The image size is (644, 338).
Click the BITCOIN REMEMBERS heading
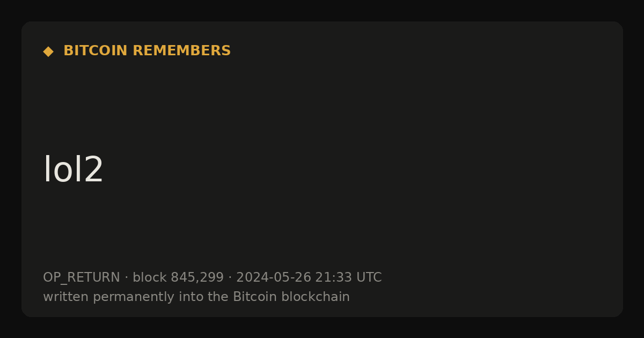point(147,51)
